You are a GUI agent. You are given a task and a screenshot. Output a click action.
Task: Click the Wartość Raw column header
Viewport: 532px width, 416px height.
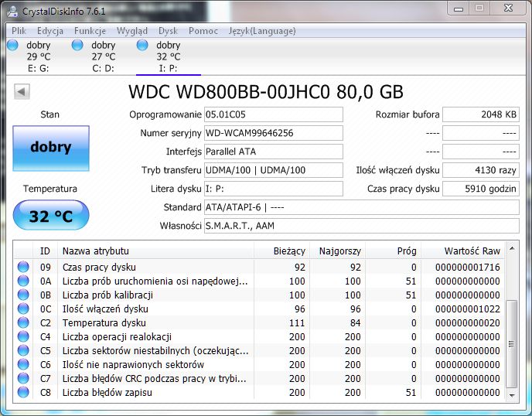(462, 251)
